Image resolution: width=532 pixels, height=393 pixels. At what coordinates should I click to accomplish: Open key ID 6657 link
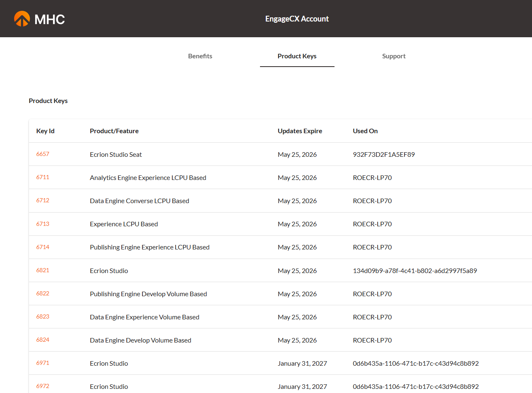43,154
